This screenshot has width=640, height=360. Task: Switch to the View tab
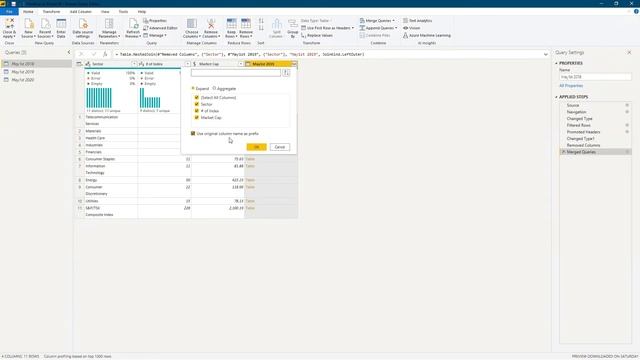(x=105, y=12)
